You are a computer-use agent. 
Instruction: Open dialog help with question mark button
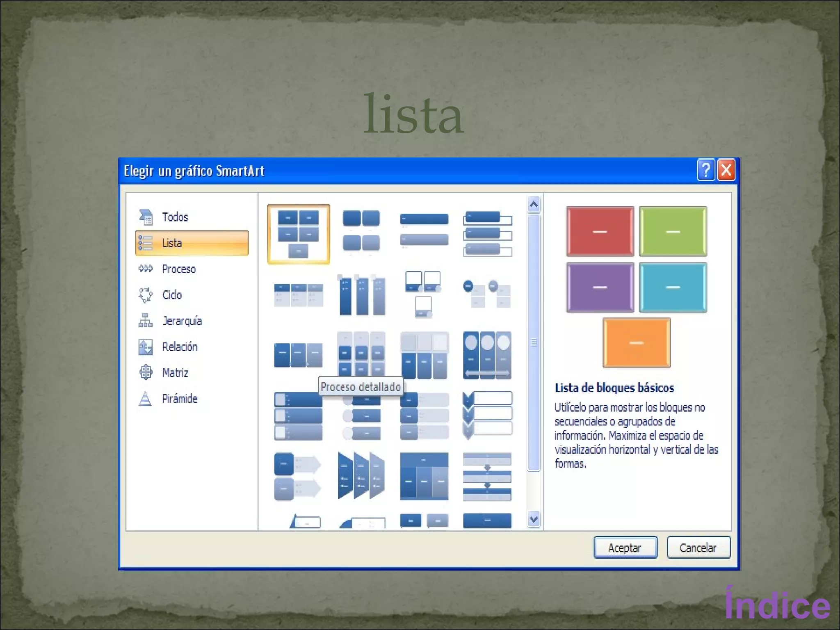706,170
